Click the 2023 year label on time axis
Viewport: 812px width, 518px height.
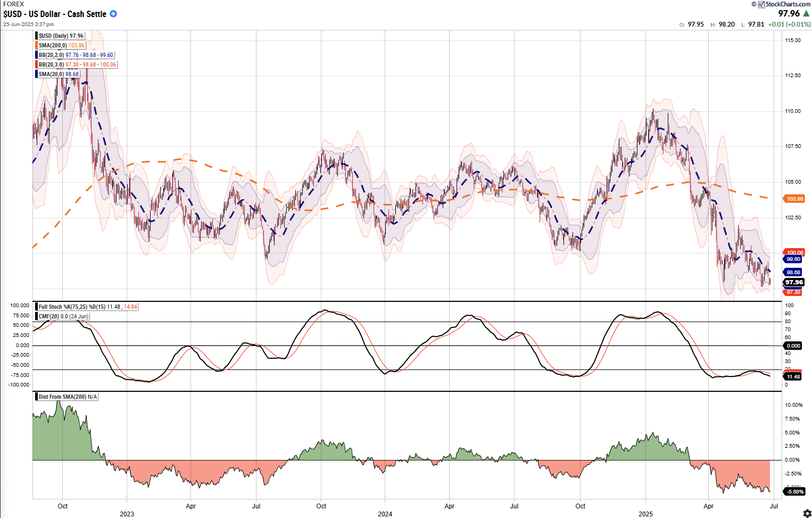[x=127, y=514]
